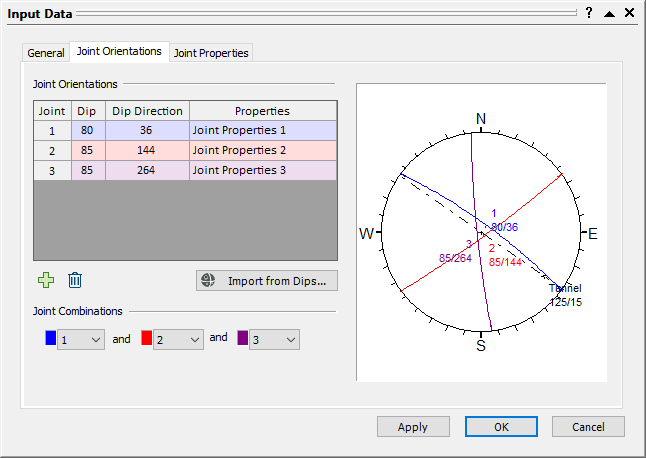Screen dimensions: 646x458
Task: Click the 80/36 label on stereonet
Action: (505, 227)
